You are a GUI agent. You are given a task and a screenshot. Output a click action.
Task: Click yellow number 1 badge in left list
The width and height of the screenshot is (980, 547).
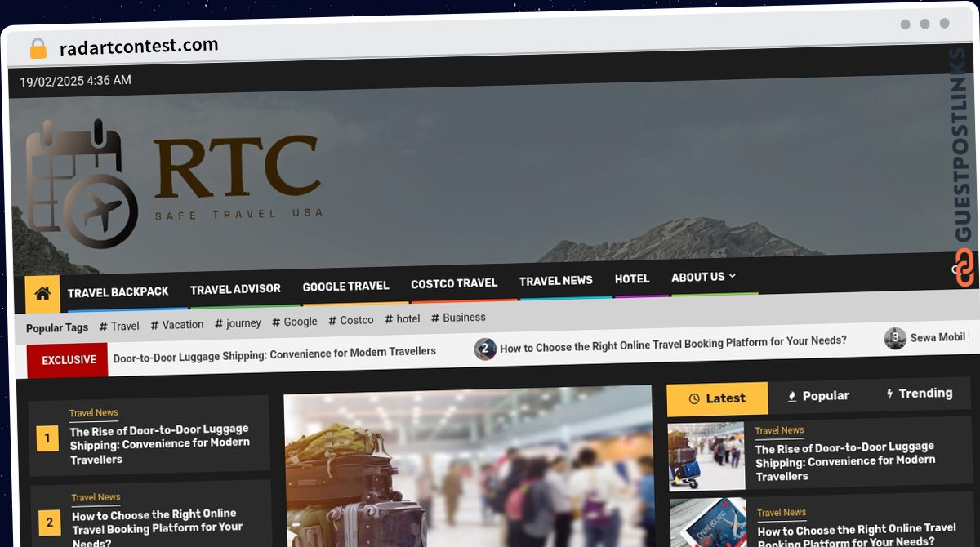(x=47, y=438)
